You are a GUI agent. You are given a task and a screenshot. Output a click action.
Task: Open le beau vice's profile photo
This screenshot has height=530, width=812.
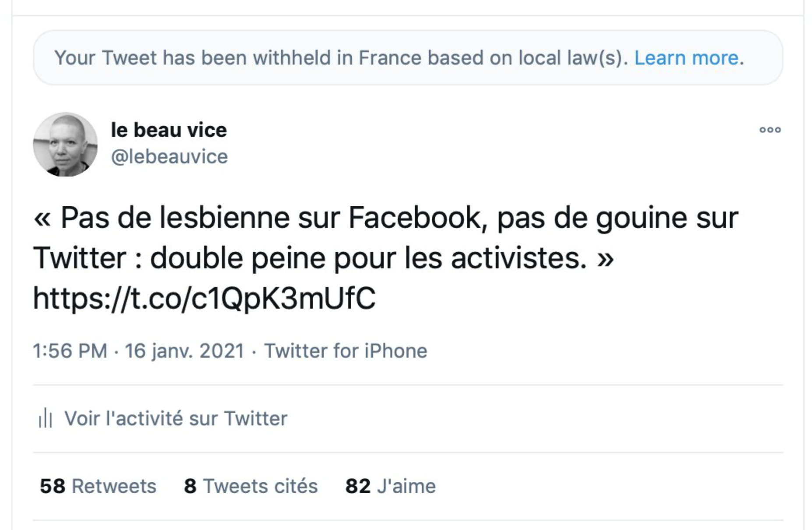65,145
